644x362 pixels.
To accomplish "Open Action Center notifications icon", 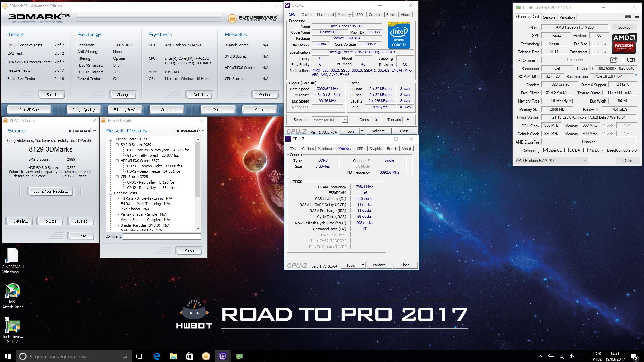I will click(x=634, y=356).
